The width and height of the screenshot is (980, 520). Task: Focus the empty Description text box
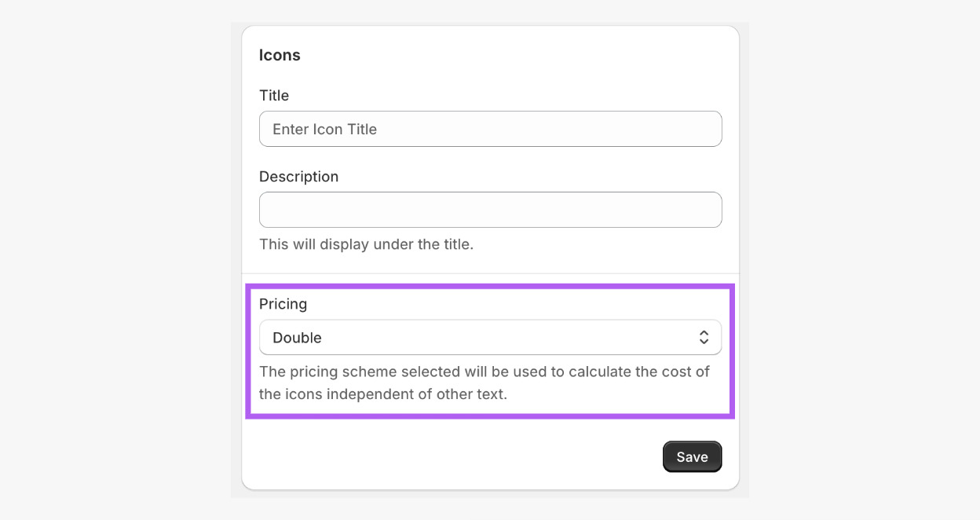[x=490, y=210]
